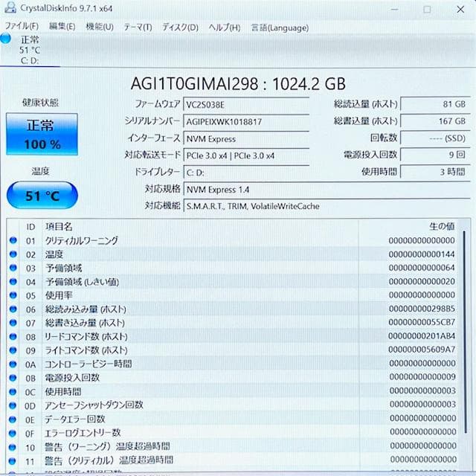The image size is (476, 476).
Task: Click the 項目名 column header
Action: [x=59, y=226]
